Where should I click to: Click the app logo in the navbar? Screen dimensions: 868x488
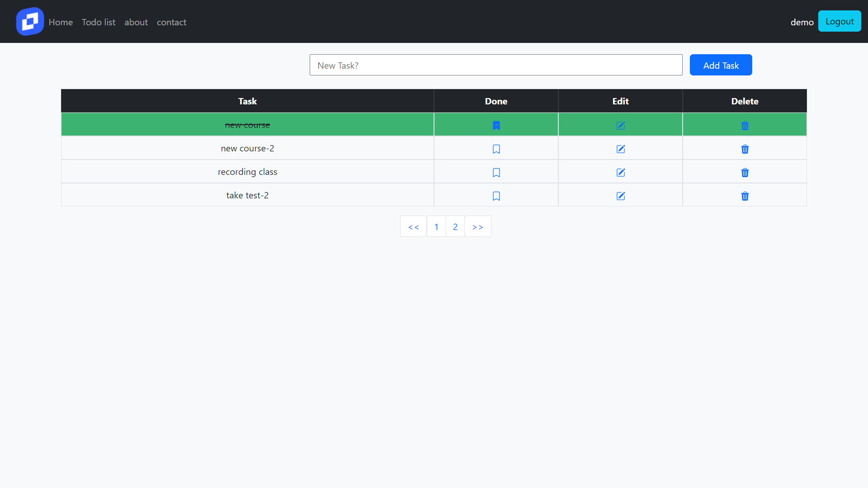pyautogui.click(x=29, y=21)
